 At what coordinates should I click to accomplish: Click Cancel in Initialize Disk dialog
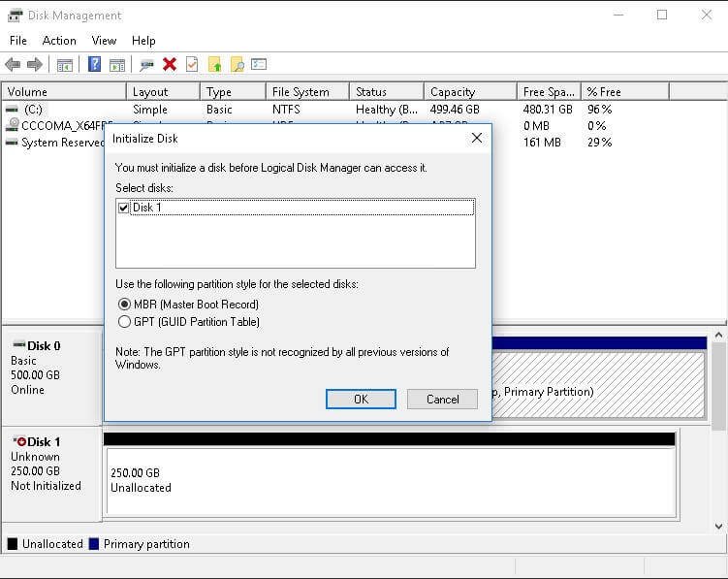[442, 400]
